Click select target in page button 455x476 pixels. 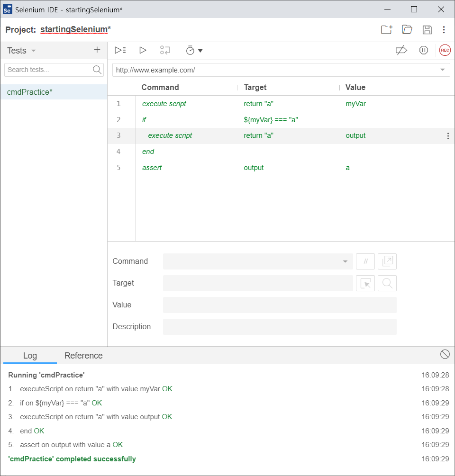[365, 283]
